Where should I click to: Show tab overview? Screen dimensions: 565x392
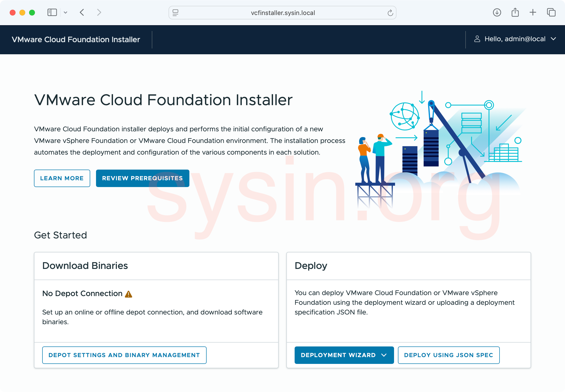(x=551, y=12)
